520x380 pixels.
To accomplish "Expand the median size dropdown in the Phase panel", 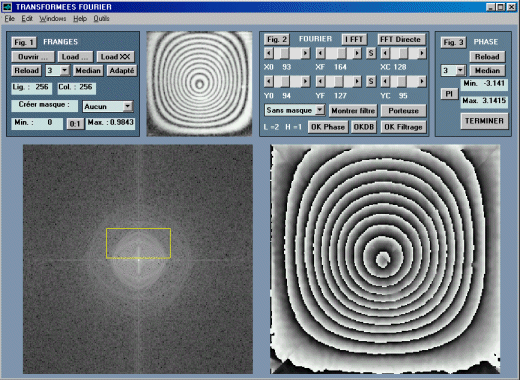I will tap(460, 70).
